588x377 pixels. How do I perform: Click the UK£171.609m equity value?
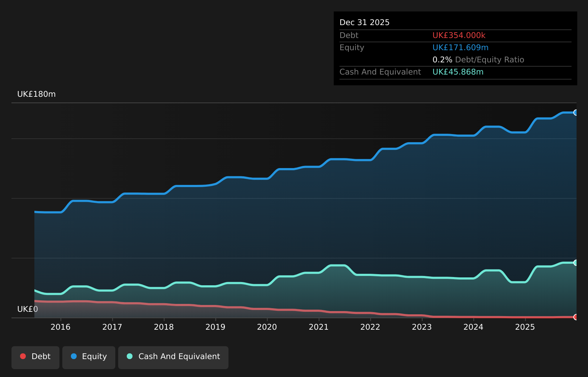461,48
